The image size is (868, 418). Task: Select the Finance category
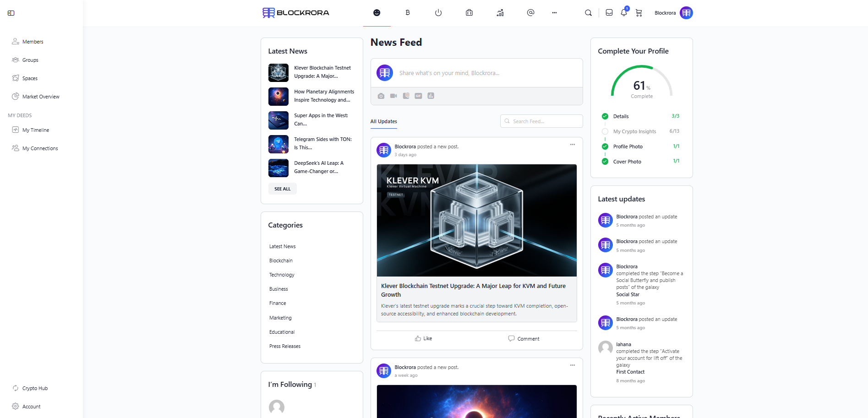click(278, 303)
